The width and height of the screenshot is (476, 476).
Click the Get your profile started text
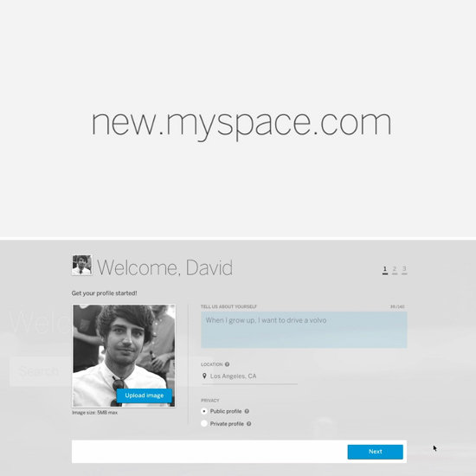pyautogui.click(x=105, y=293)
